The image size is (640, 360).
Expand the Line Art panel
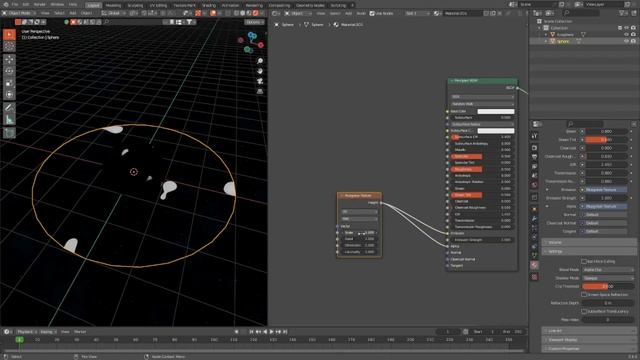click(590, 331)
